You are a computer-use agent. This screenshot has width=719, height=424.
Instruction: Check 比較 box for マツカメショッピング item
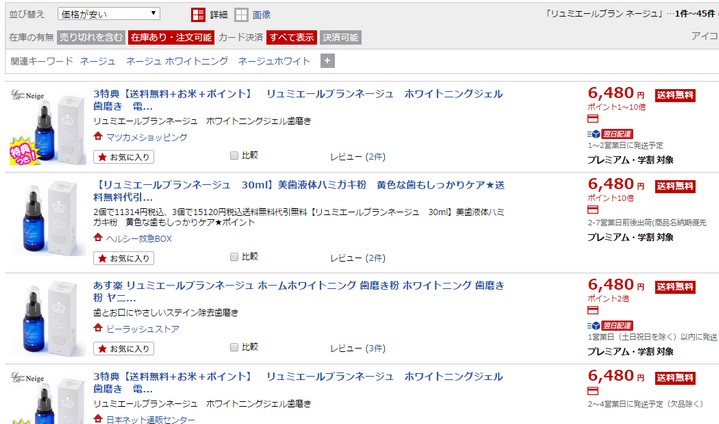[234, 156]
